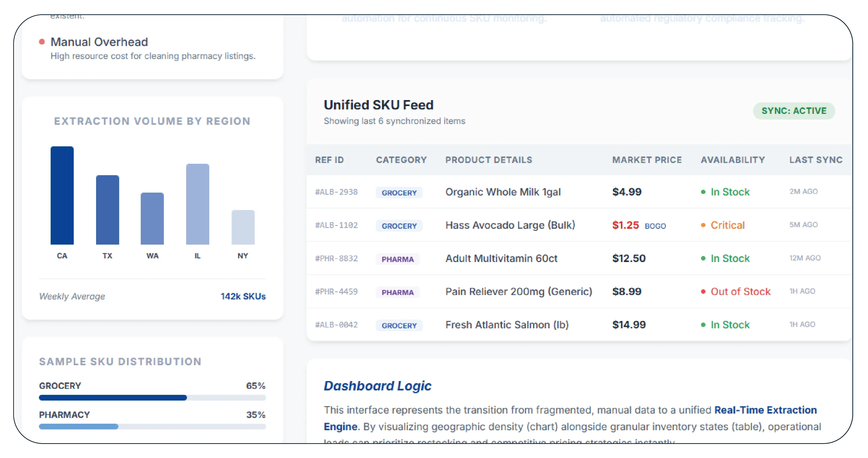Sort by the MARKET PRICE column header
868x458 pixels.
[647, 160]
